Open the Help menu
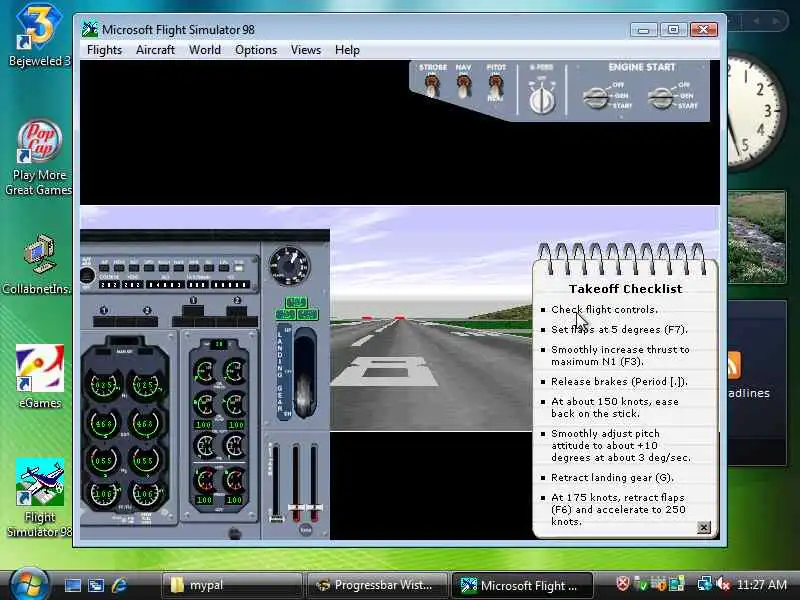The image size is (800, 600). tap(347, 50)
